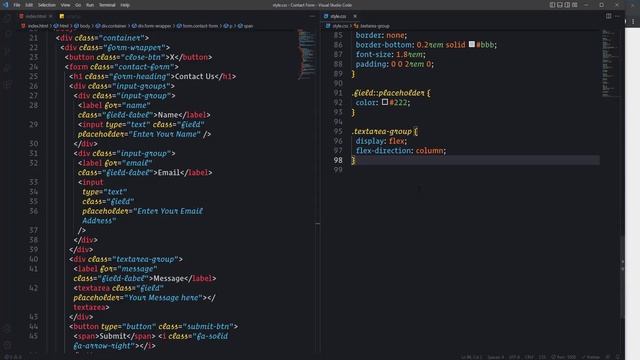
Task: Place cursor on 'display: flex;' line
Action: 381,141
